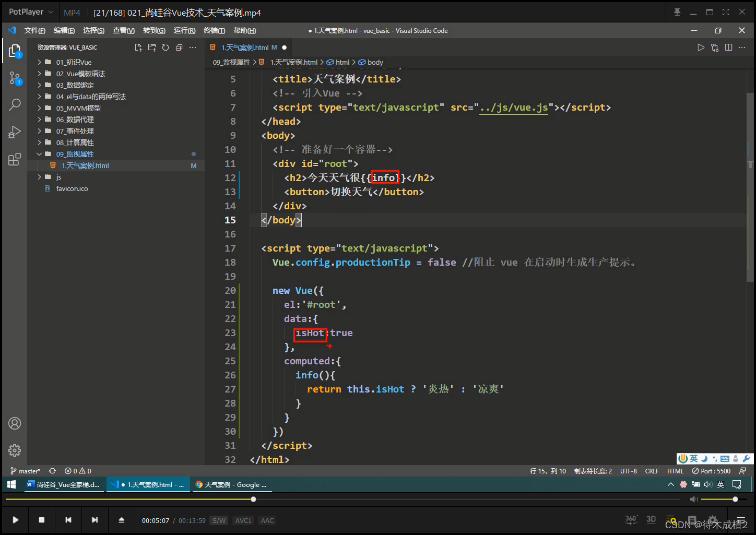This screenshot has width=756, height=535.
Task: Open the 运行(R) menu
Action: point(184,31)
